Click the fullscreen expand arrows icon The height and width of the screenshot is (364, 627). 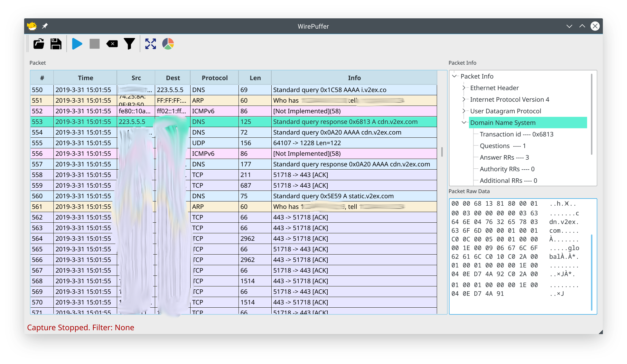pyautogui.click(x=150, y=44)
